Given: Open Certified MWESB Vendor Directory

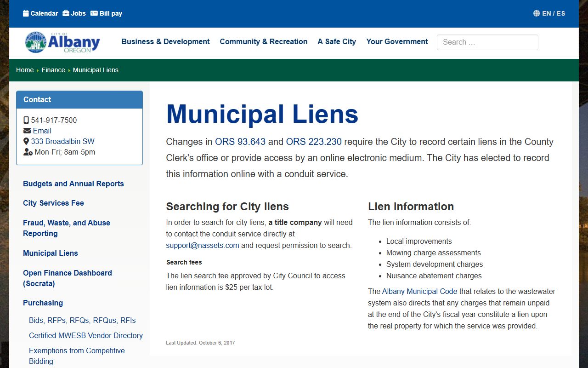Looking at the screenshot, I should coord(86,335).
